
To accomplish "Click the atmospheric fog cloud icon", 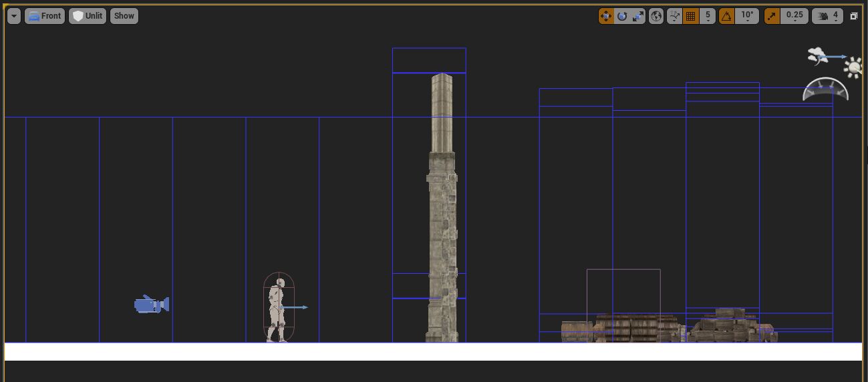I will [x=817, y=56].
